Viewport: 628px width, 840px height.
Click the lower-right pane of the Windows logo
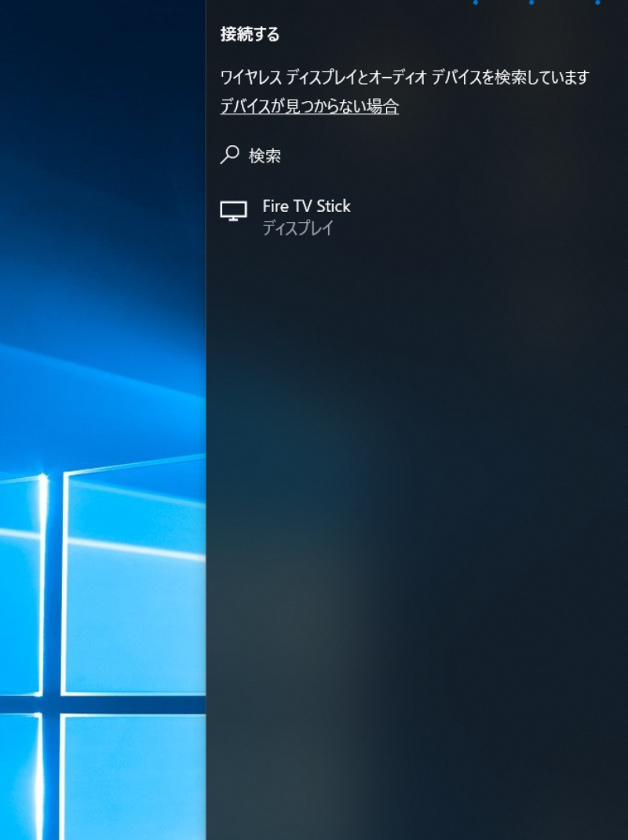133,777
